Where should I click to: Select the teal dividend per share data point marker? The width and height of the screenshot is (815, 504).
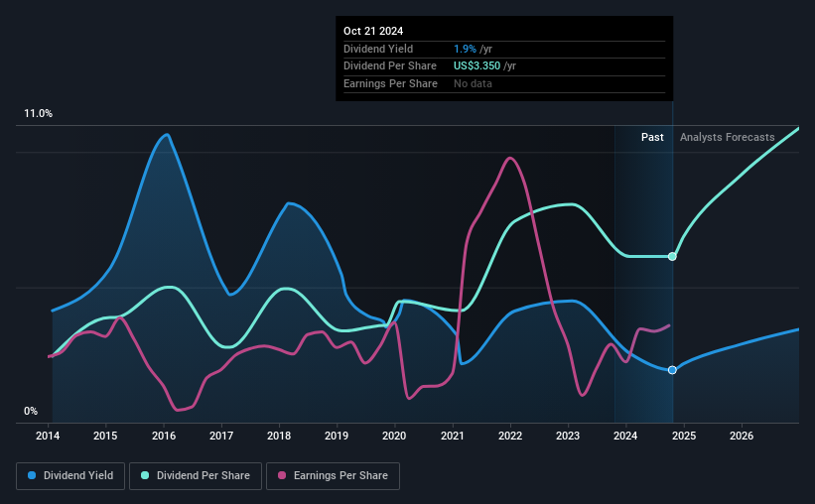672,256
